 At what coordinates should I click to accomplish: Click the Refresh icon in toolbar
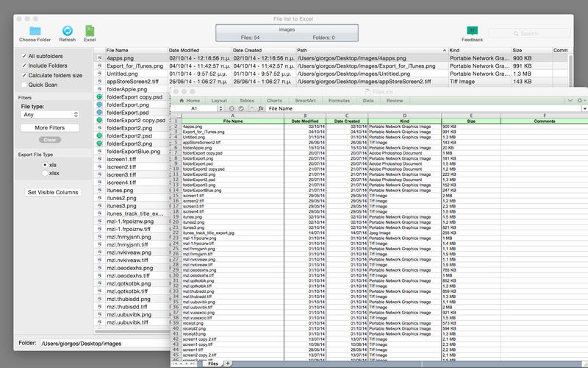point(68,29)
